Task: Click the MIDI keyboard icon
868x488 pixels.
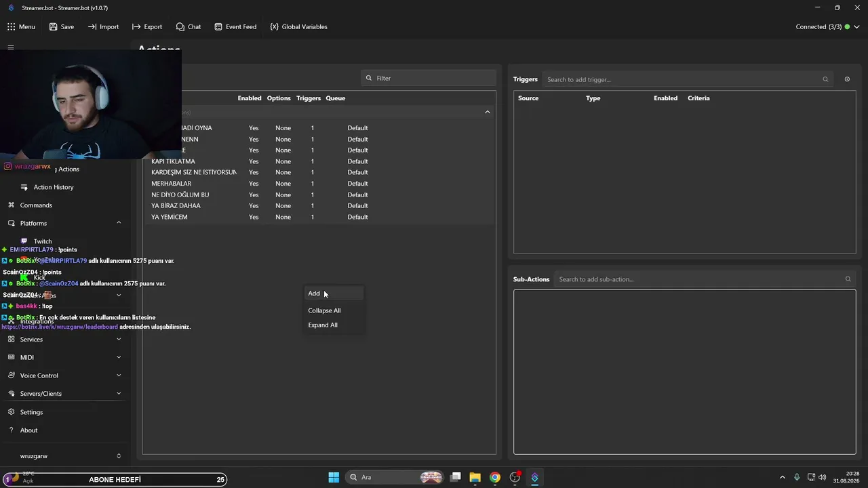Action: point(11,357)
